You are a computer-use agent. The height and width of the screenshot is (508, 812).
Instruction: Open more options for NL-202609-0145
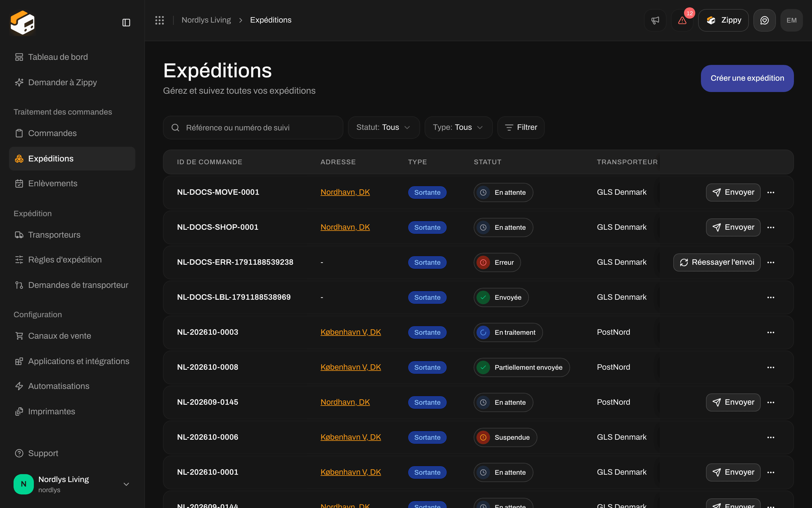pos(771,402)
